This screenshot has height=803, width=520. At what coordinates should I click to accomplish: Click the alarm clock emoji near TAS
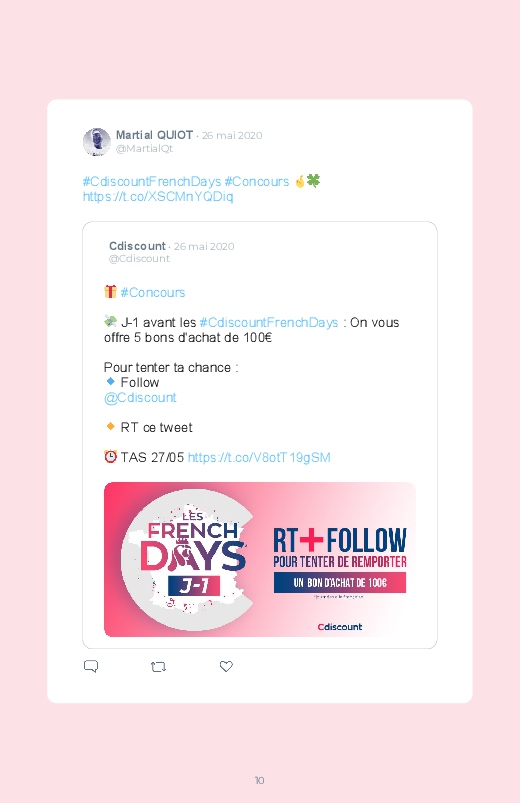[110, 456]
